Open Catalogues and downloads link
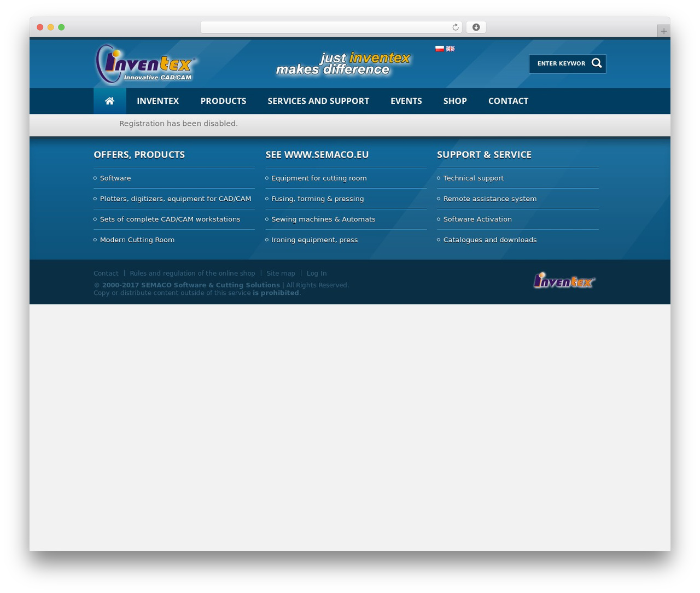This screenshot has height=593, width=700. pos(490,240)
